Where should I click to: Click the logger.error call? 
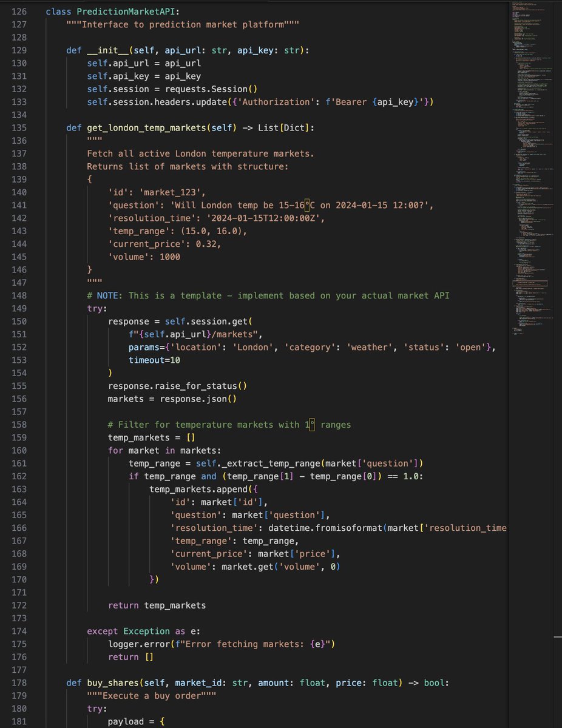coord(221,644)
